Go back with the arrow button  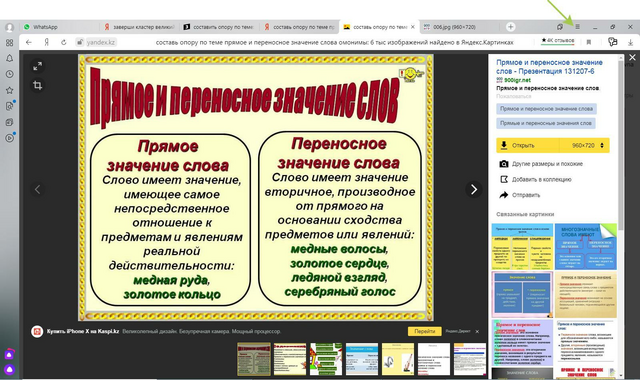(x=29, y=42)
